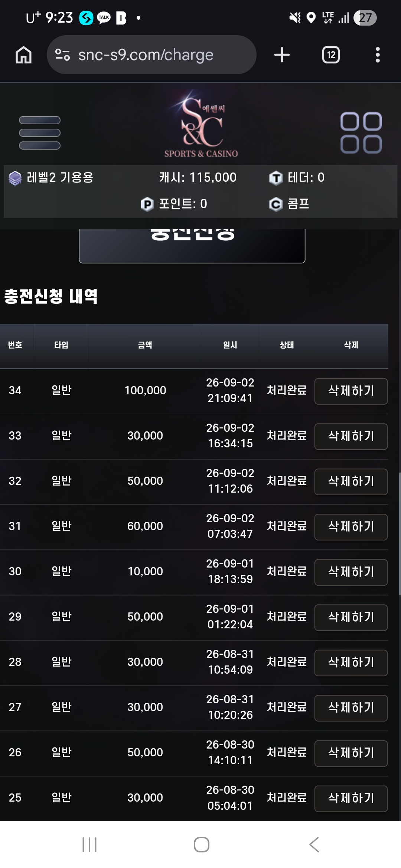Open a new browser tab with plus icon
This screenshot has height=868, width=401.
(282, 55)
